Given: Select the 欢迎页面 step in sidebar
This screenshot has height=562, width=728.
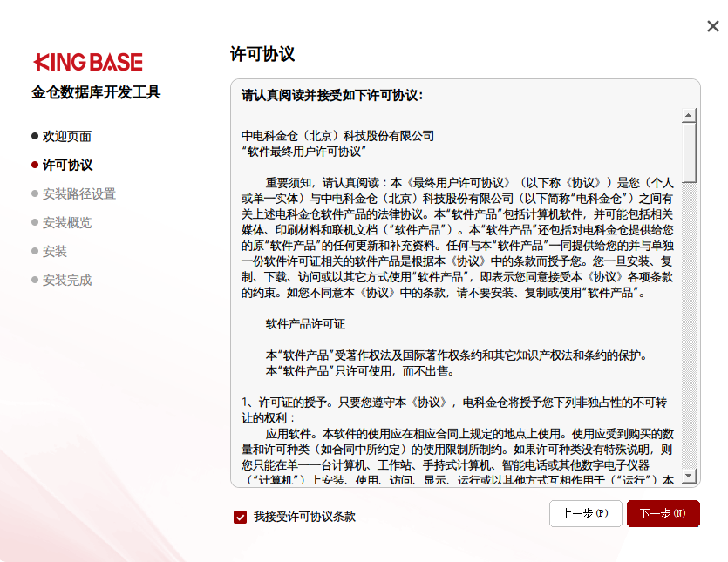Looking at the screenshot, I should click(x=67, y=136).
